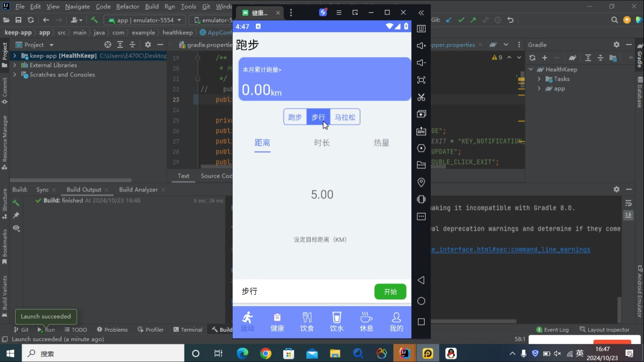
Task: Tap the 开始 (Start) green button
Action: click(390, 291)
